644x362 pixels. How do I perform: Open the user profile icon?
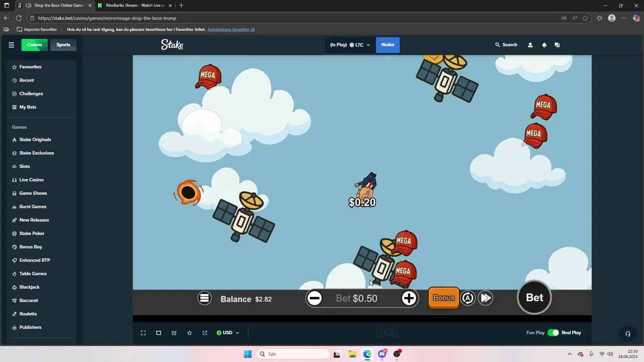(530, 45)
